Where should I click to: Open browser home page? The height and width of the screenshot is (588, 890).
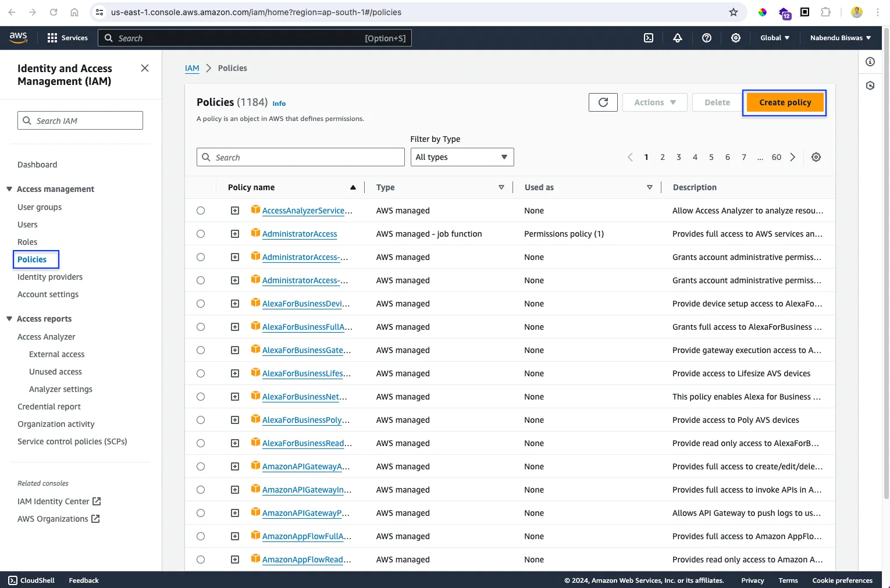(74, 12)
